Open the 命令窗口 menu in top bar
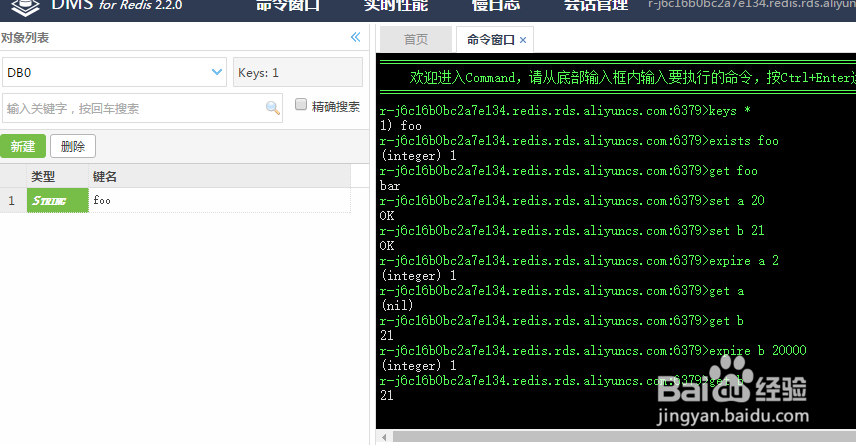The image size is (856, 445). 288,6
